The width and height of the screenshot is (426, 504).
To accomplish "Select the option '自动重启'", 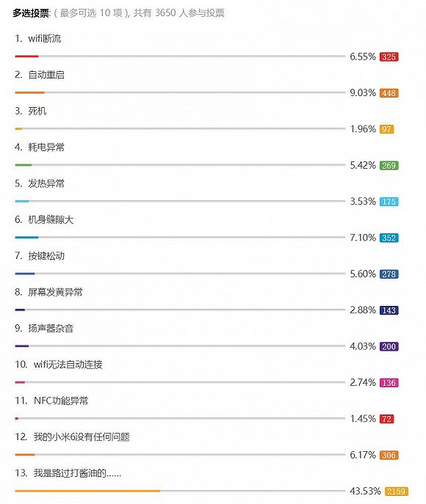I will tap(46, 75).
